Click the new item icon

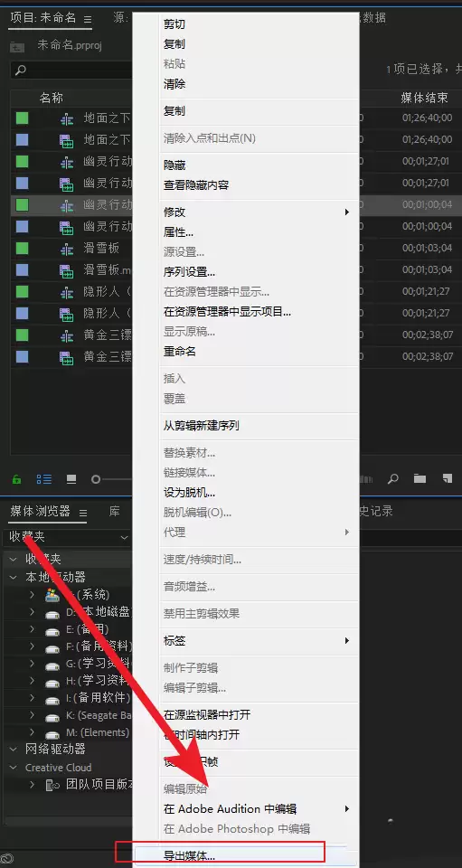click(x=447, y=479)
